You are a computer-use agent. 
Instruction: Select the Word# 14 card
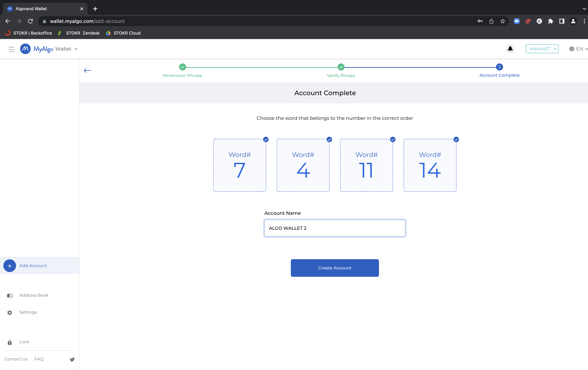point(430,165)
